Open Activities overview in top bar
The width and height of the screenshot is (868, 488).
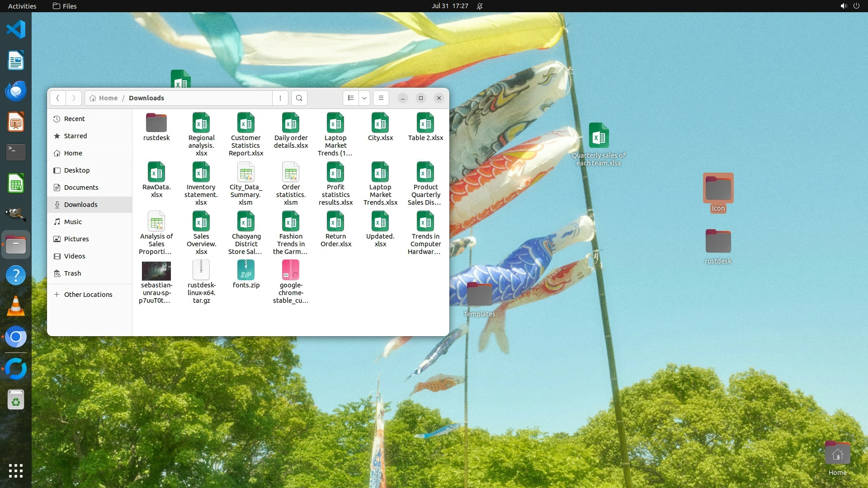pyautogui.click(x=22, y=6)
